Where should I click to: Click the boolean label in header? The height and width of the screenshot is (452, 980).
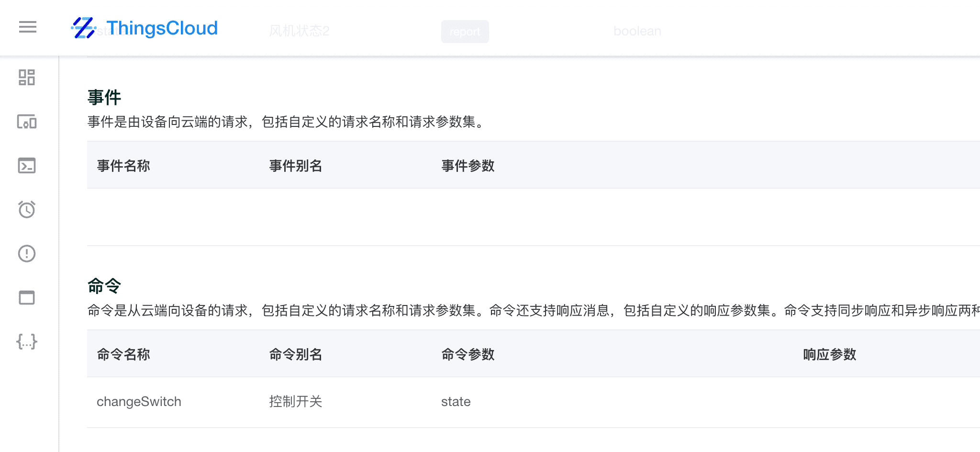tap(636, 31)
